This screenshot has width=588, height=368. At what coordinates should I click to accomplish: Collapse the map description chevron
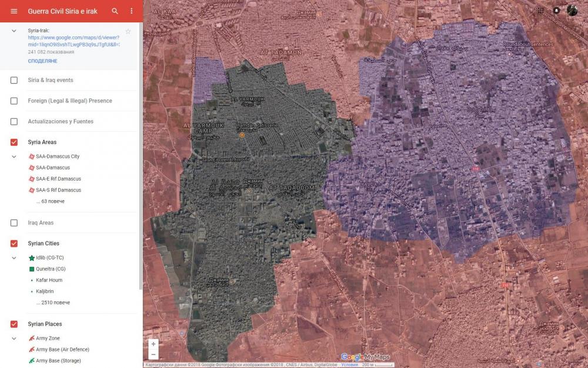(x=14, y=31)
